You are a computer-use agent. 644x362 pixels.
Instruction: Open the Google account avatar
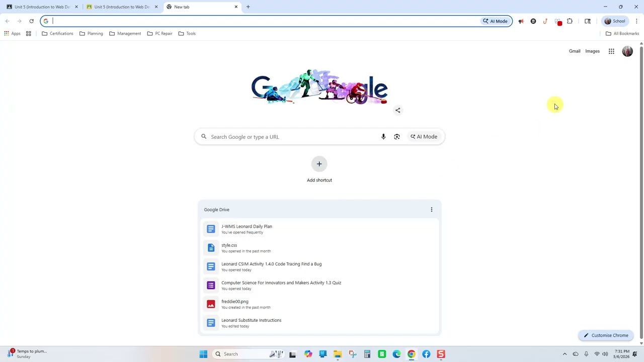click(627, 51)
